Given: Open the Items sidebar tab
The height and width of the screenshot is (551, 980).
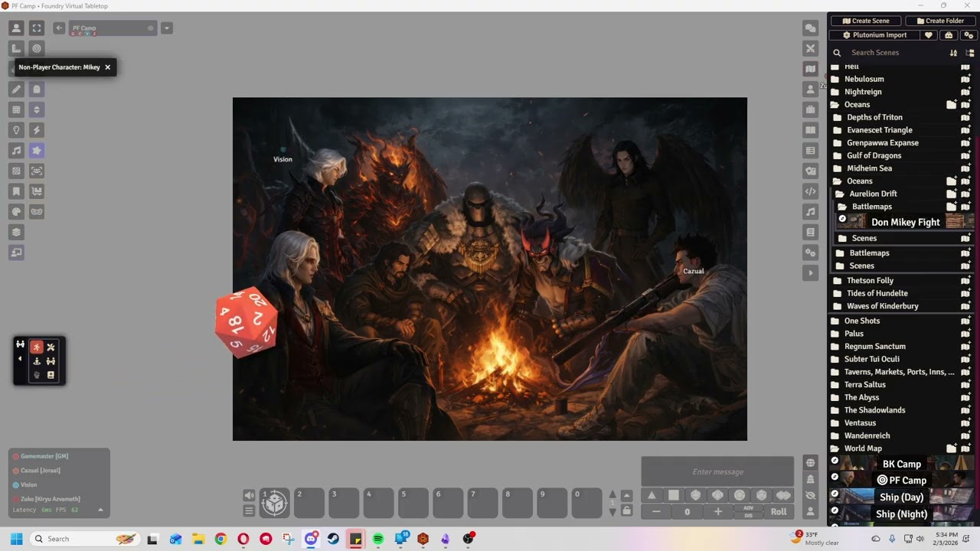Looking at the screenshot, I should pos(811,109).
